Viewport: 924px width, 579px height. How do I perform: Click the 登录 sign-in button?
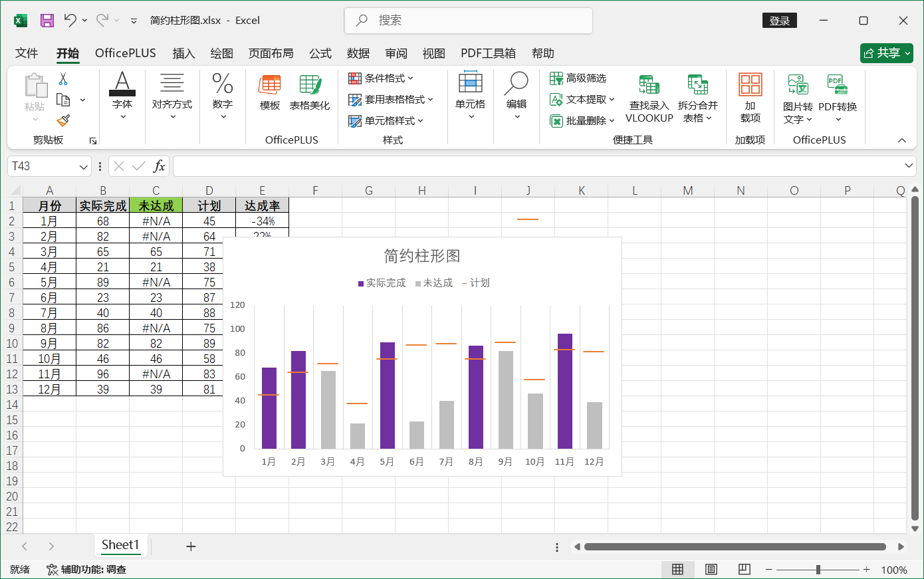coord(779,20)
